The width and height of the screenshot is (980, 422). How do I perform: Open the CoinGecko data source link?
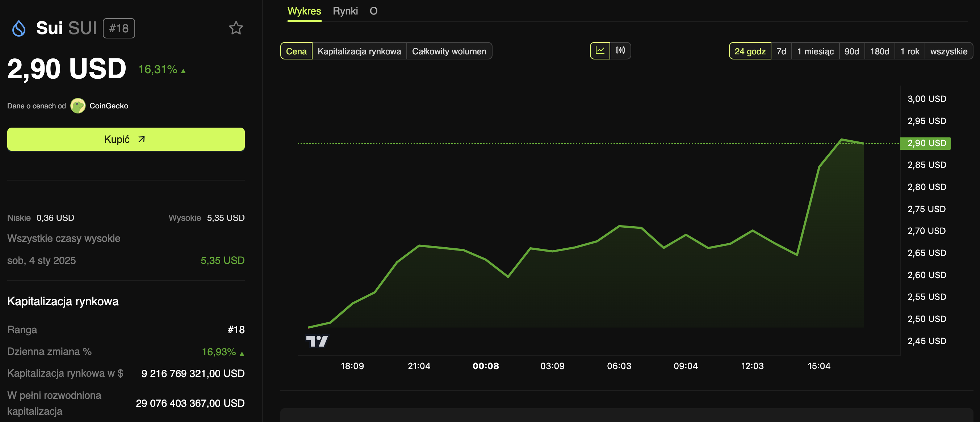109,106
